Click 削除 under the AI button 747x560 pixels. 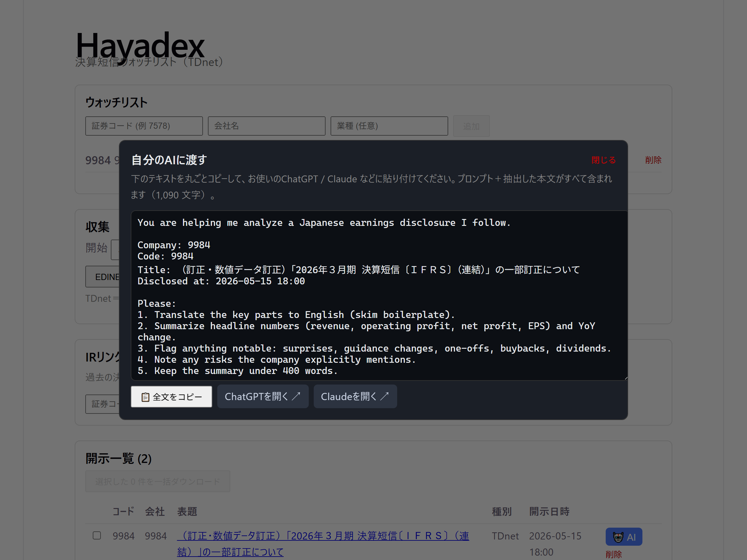[613, 555]
